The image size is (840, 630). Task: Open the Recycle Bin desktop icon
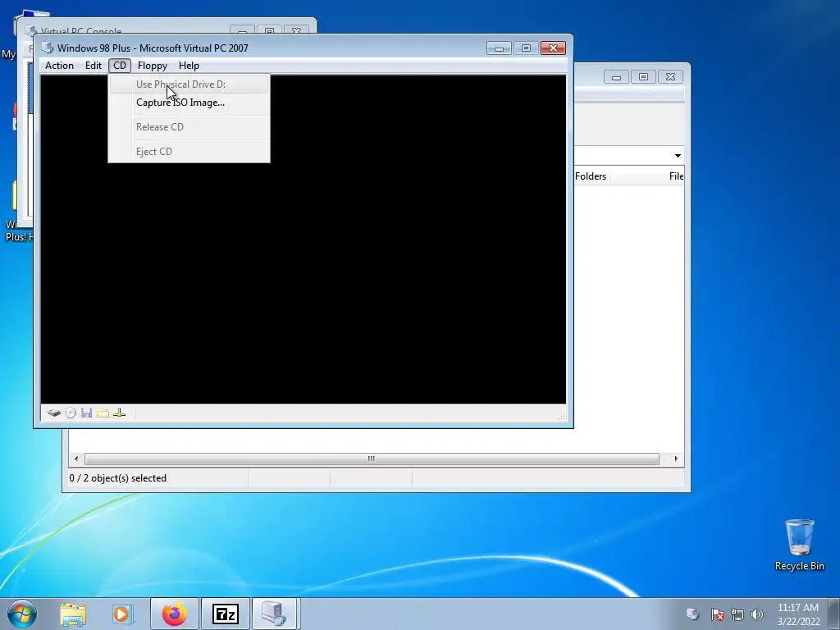click(x=799, y=545)
